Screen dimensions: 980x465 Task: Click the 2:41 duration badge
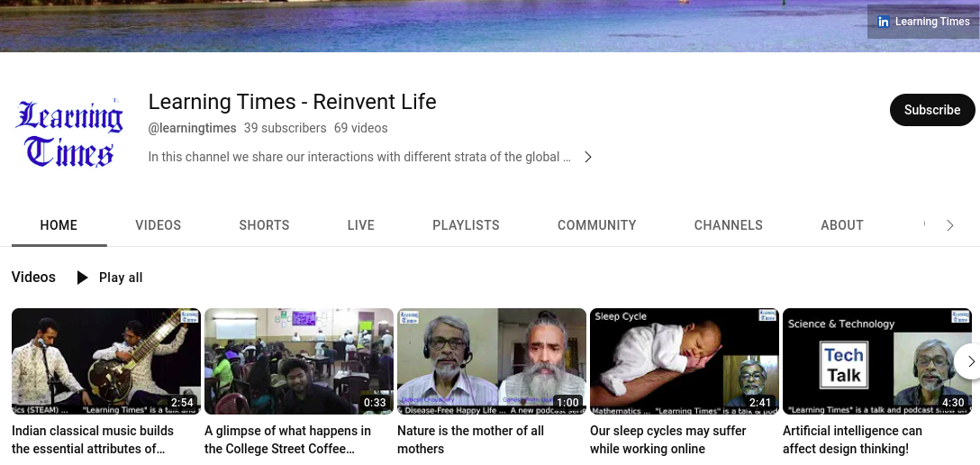tap(760, 403)
